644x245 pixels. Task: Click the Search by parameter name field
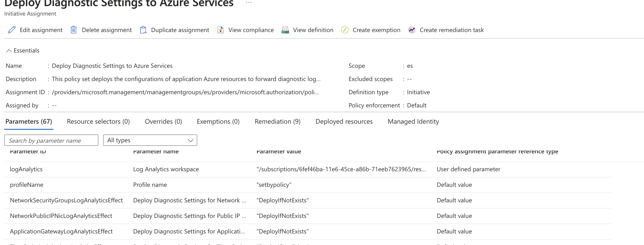click(51, 140)
